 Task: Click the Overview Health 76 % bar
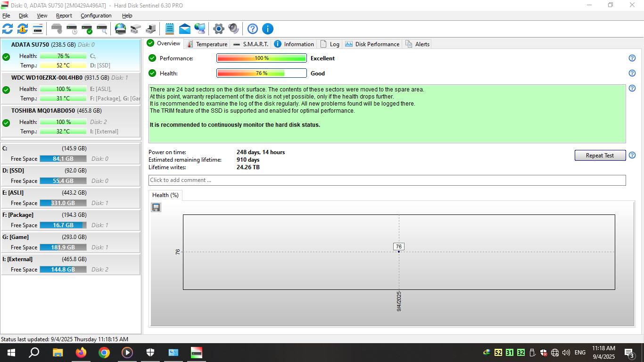[262, 73]
